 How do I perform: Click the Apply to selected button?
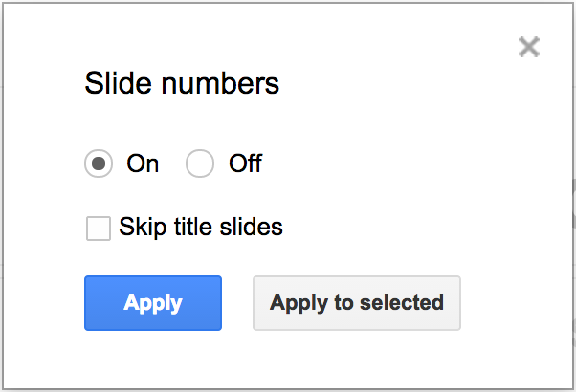click(357, 303)
